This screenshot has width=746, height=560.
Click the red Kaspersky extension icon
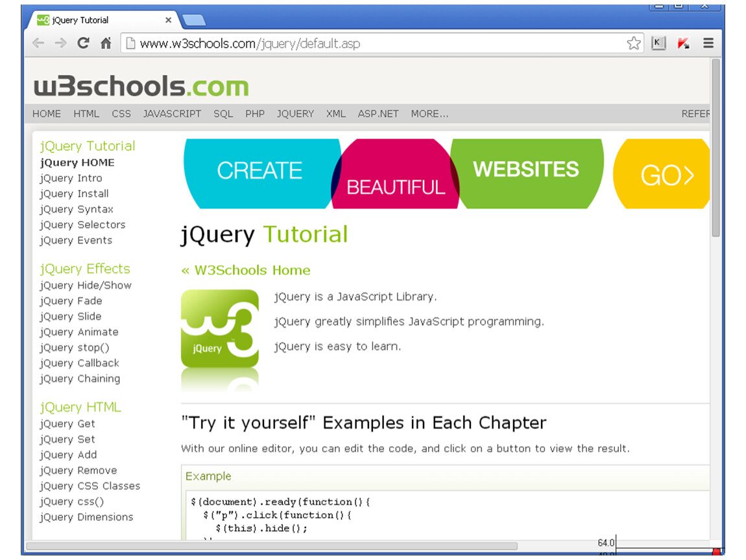683,43
